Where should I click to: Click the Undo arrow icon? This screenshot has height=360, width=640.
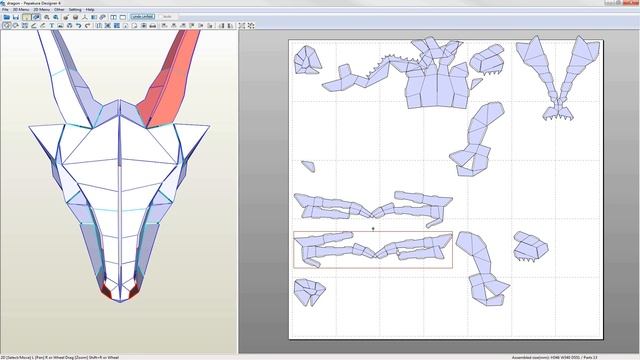coord(79,25)
